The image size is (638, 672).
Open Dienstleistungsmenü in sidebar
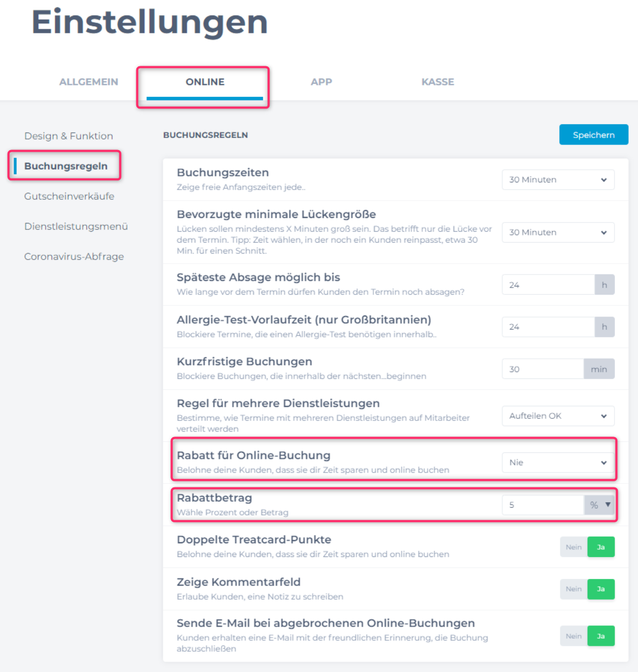(76, 226)
